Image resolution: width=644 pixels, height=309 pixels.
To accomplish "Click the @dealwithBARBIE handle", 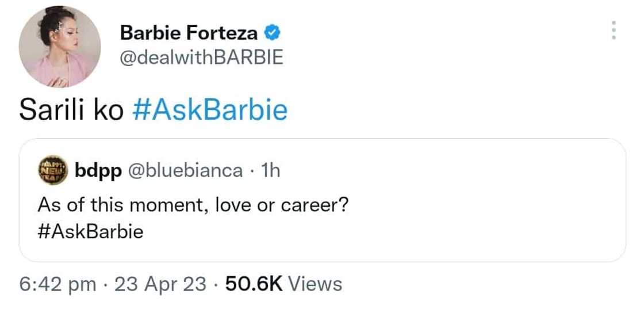I will coord(201,58).
